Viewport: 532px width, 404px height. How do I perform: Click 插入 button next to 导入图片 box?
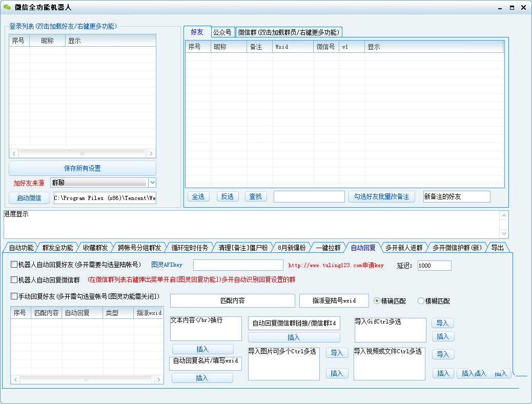coord(337,373)
